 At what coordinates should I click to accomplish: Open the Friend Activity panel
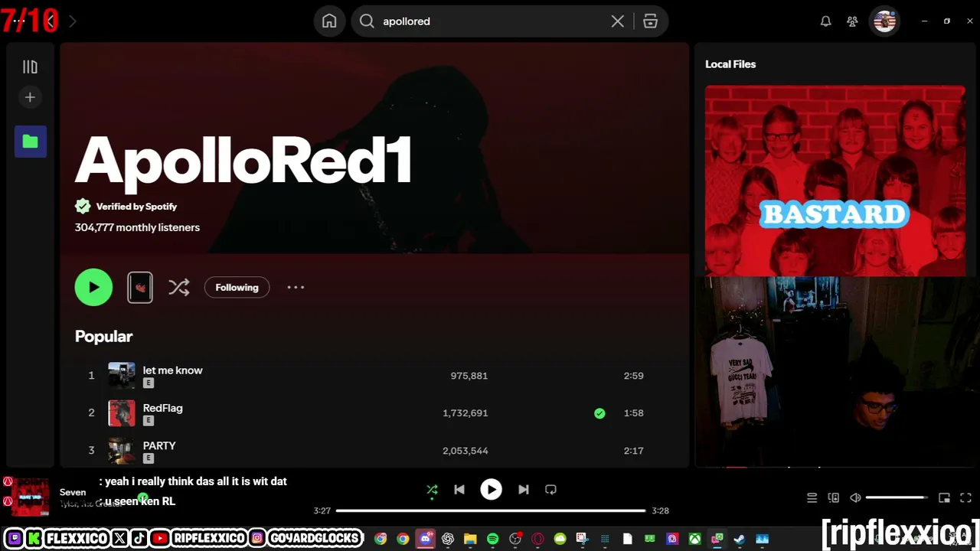coord(852,21)
